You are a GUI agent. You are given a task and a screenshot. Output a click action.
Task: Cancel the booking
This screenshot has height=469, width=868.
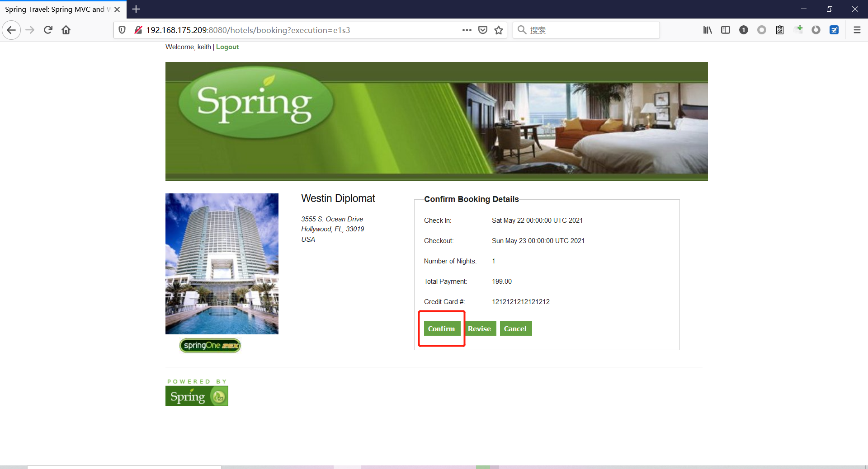[x=515, y=328]
